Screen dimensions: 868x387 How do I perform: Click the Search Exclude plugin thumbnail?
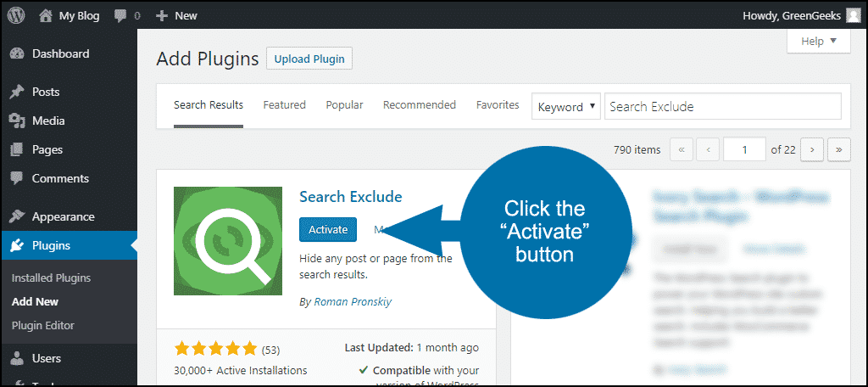coord(228,241)
